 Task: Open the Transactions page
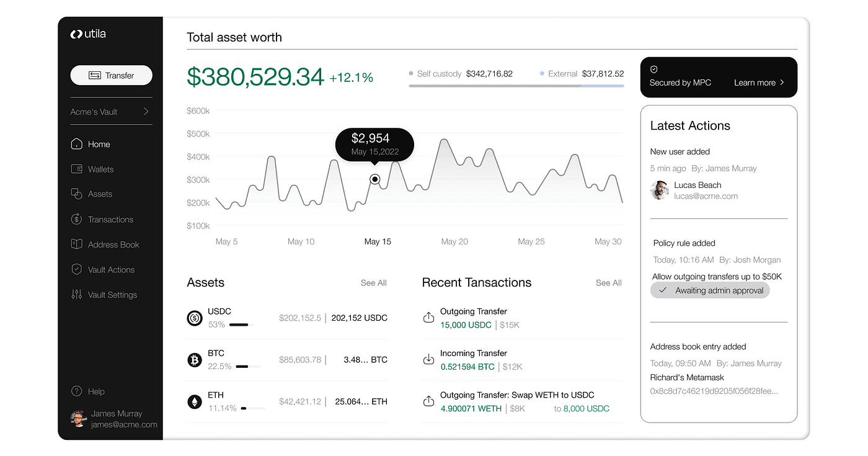(x=76, y=219)
